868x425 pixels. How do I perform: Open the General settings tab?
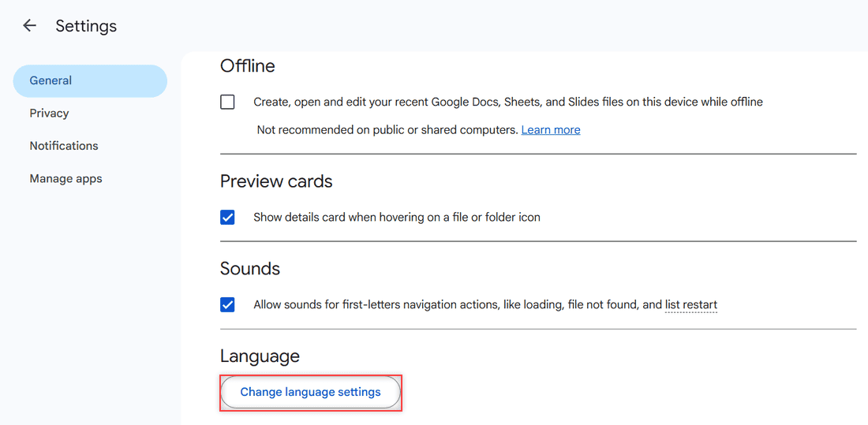(x=90, y=80)
